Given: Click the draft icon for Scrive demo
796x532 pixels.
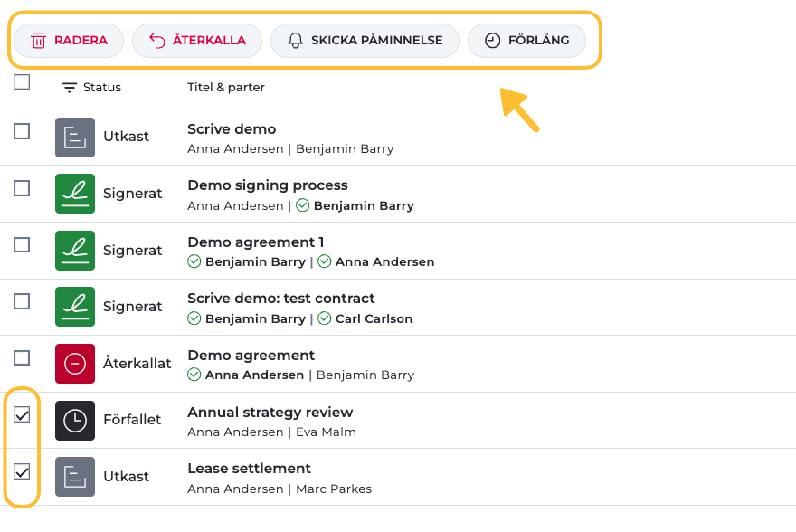Looking at the screenshot, I should coord(75,137).
